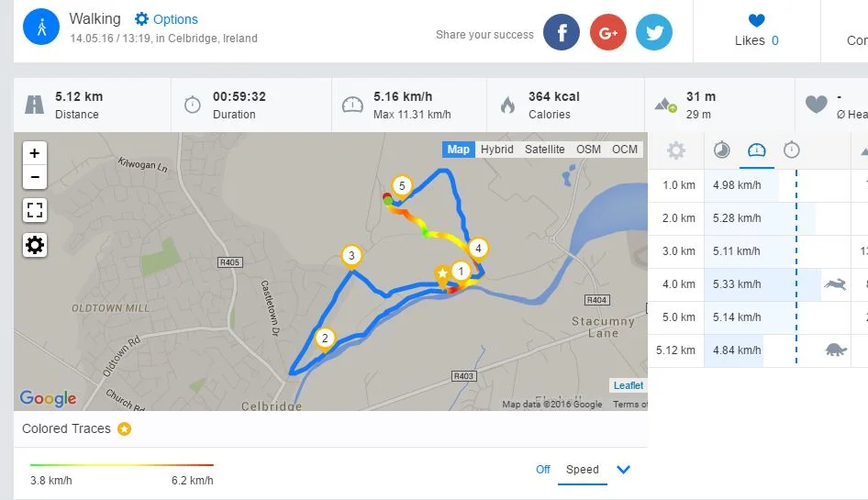Viewport: 868px width, 500px height.
Task: Click the speed color gradient bar
Action: pyautogui.click(x=121, y=465)
